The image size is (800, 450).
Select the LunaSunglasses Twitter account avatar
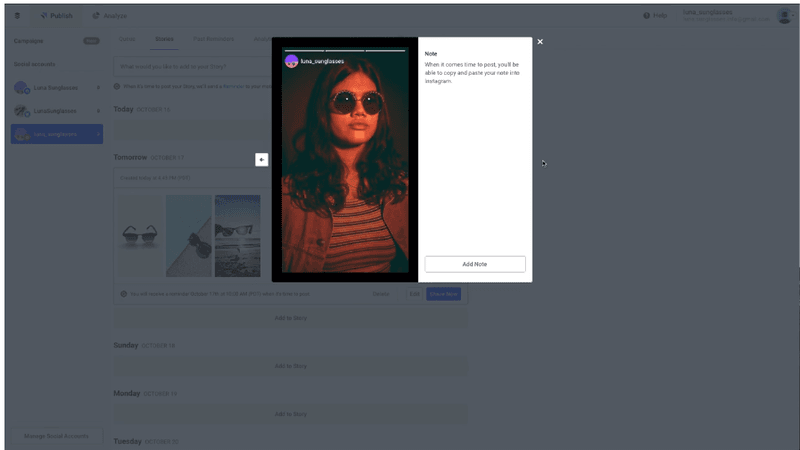(x=21, y=111)
